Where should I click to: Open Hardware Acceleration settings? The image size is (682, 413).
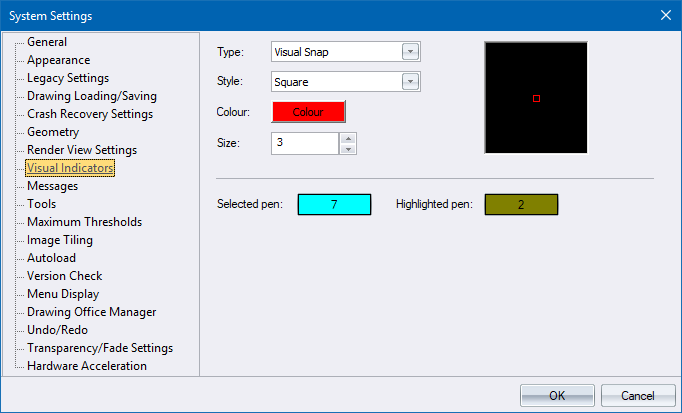click(x=86, y=366)
